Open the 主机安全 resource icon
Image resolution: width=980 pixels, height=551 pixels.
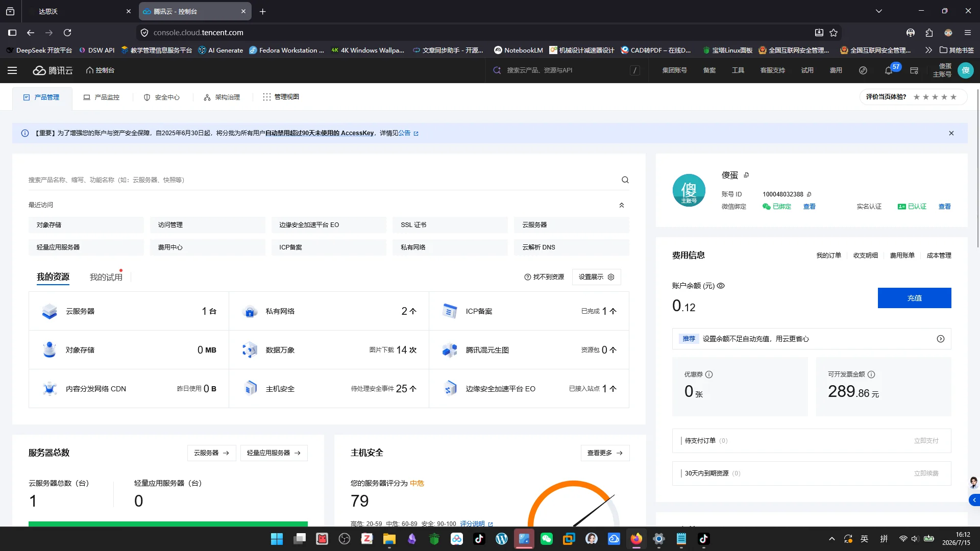pos(250,389)
